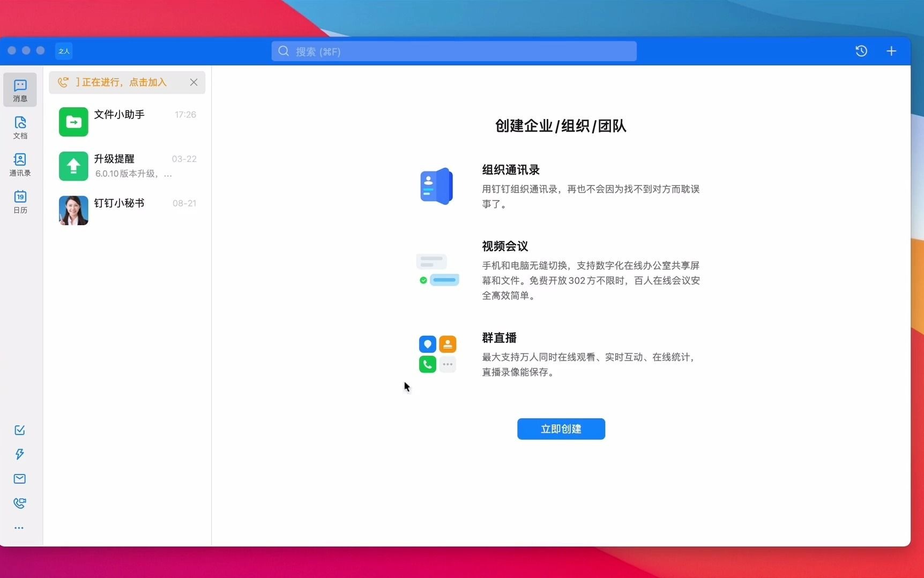The width and height of the screenshot is (924, 578).
Task: Click the 文件小助手 green folder avatar
Action: point(73,122)
